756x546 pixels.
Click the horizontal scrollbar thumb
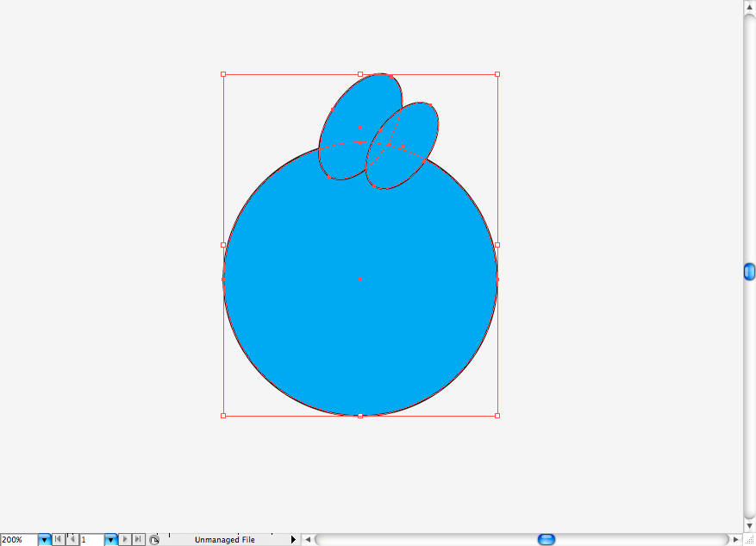tap(547, 540)
